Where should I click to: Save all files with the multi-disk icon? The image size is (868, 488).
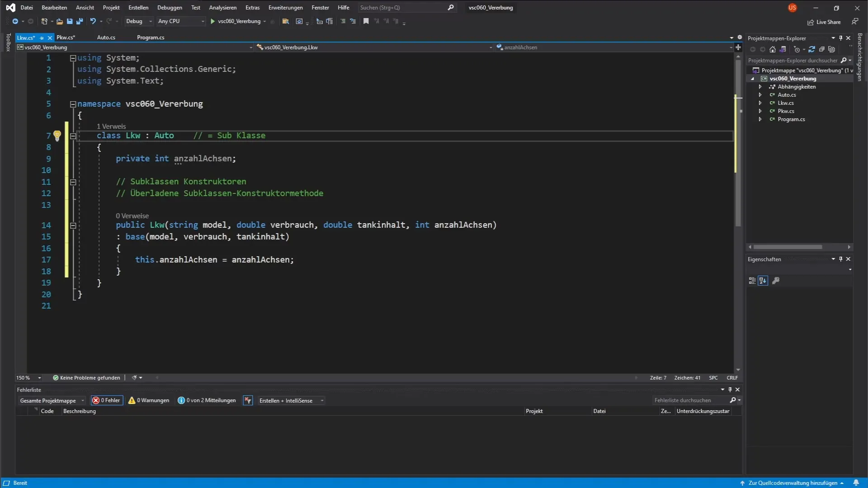tap(80, 21)
